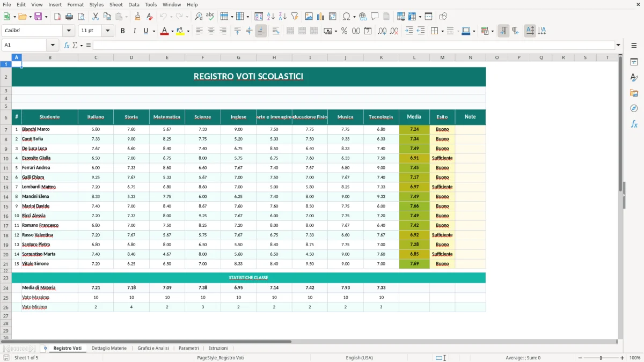Open the Underline style dropdown arrow
Image resolution: width=644 pixels, height=362 pixels.
tap(153, 31)
